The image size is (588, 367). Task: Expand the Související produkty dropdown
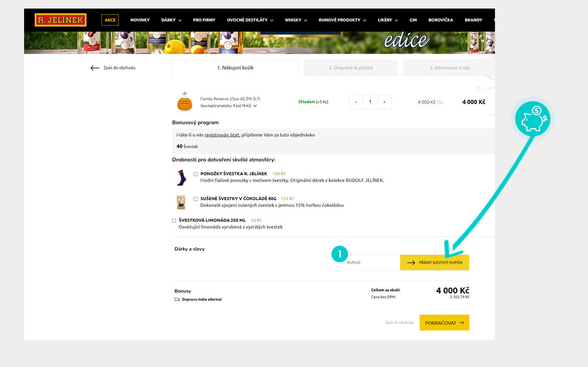point(255,106)
